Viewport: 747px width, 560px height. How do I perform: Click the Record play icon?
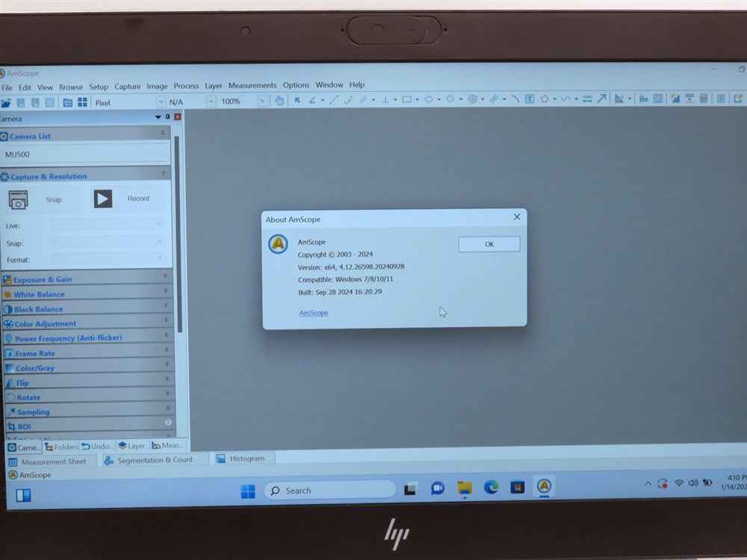pyautogui.click(x=103, y=199)
